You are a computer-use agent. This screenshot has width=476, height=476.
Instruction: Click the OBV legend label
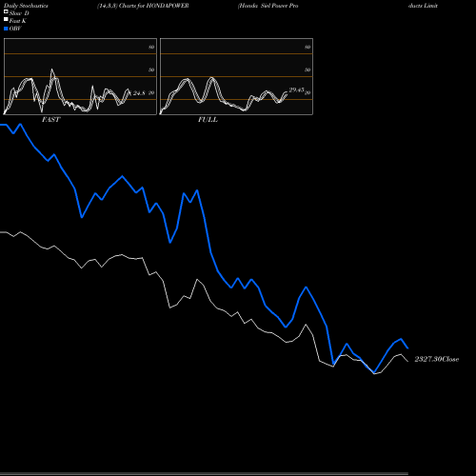click(x=15, y=29)
